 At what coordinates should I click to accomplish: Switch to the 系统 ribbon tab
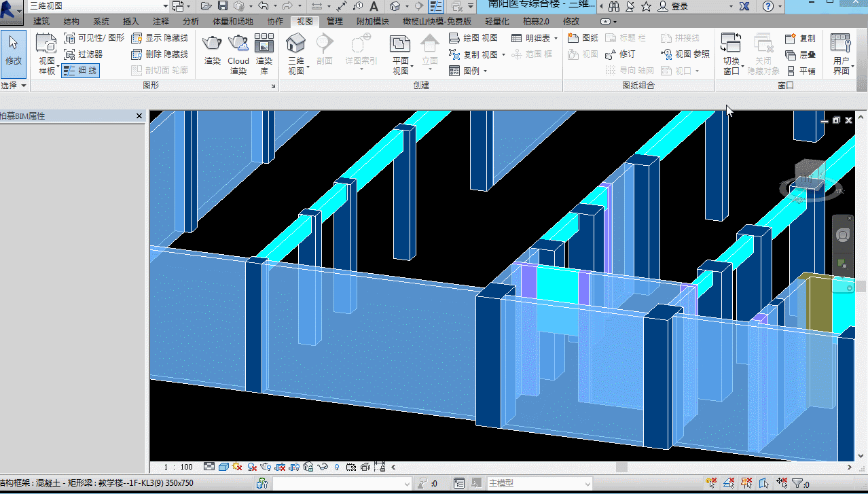click(x=101, y=22)
